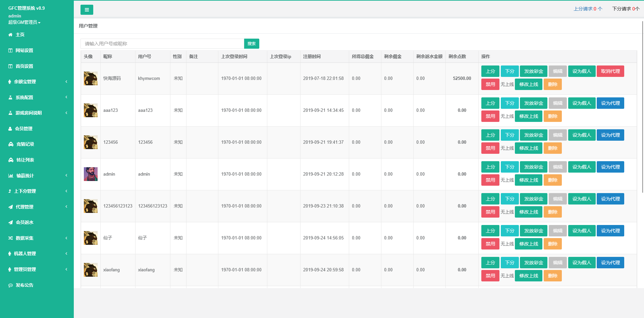Select the 代理管理 paper plane icon
Screen dimensions: 644x318
(10, 207)
